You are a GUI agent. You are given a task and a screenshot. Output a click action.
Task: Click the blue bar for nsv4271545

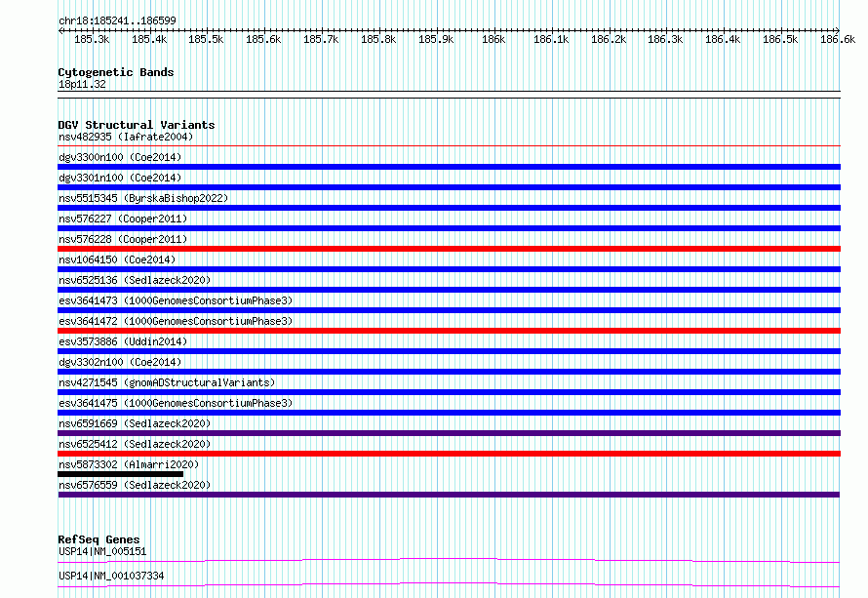pyautogui.click(x=449, y=392)
